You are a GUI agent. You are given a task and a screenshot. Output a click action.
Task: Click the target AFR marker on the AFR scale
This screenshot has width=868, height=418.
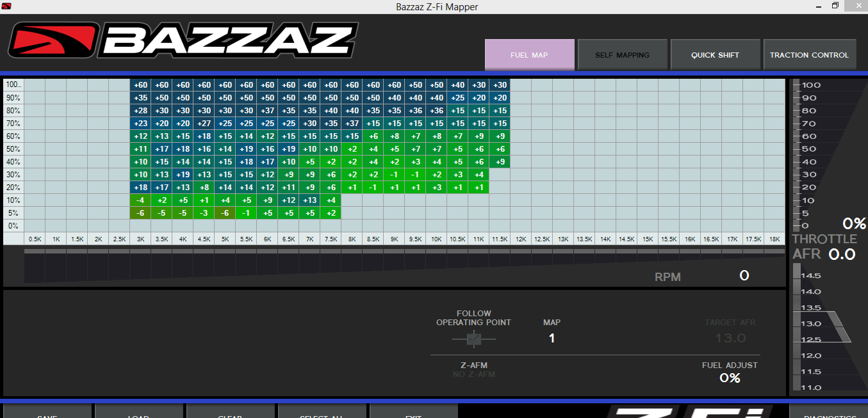pos(822,326)
